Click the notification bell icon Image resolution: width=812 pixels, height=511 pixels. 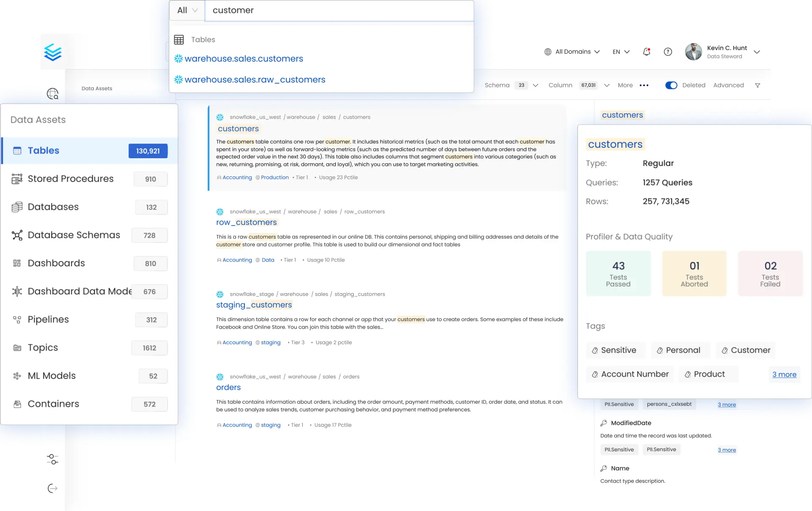(x=646, y=51)
